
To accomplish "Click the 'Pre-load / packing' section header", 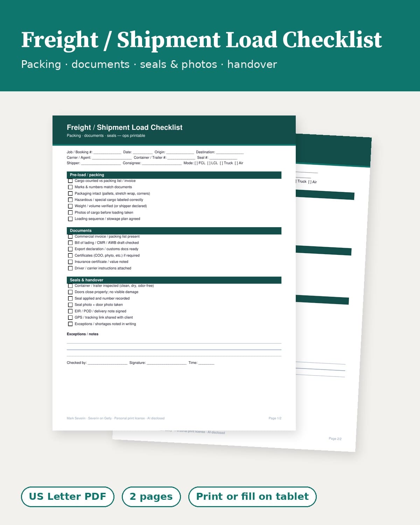I will [174, 175].
